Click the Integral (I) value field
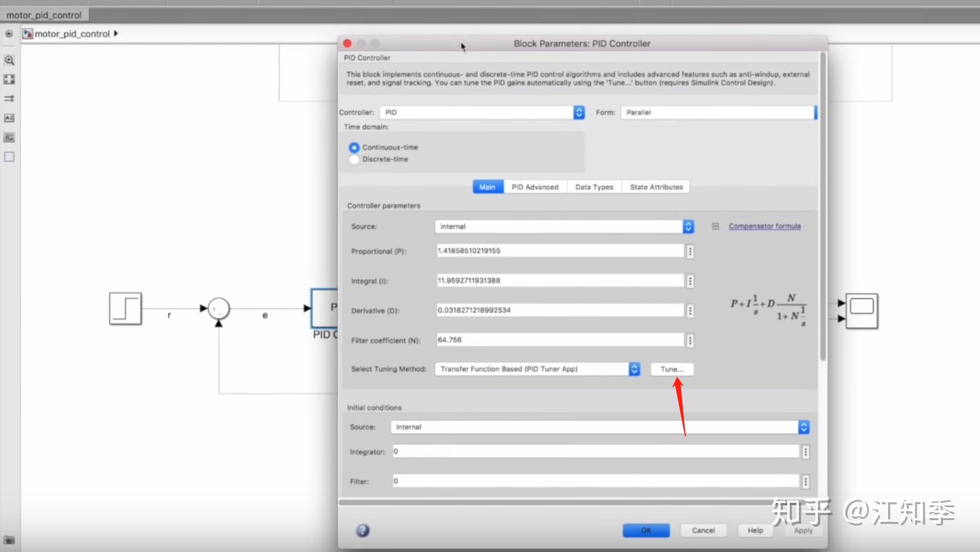Viewport: 980px width, 552px height. point(560,281)
